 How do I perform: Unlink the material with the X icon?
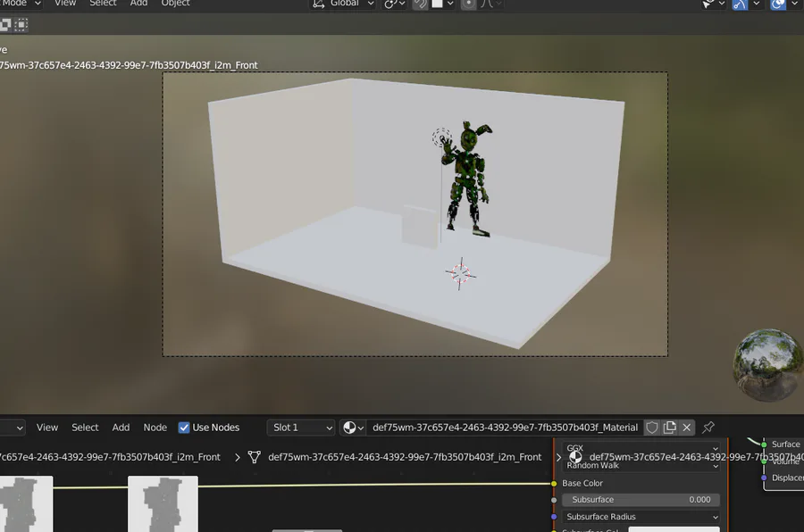[687, 428]
